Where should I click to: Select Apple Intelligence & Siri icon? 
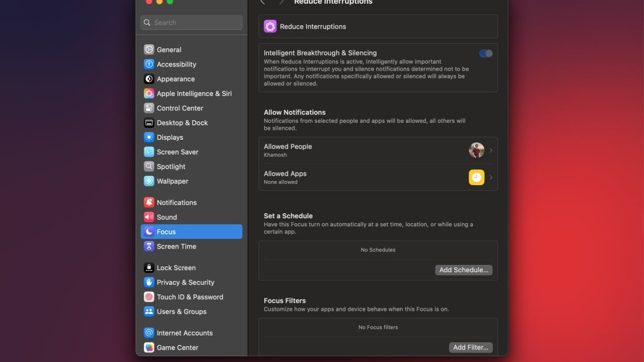149,93
